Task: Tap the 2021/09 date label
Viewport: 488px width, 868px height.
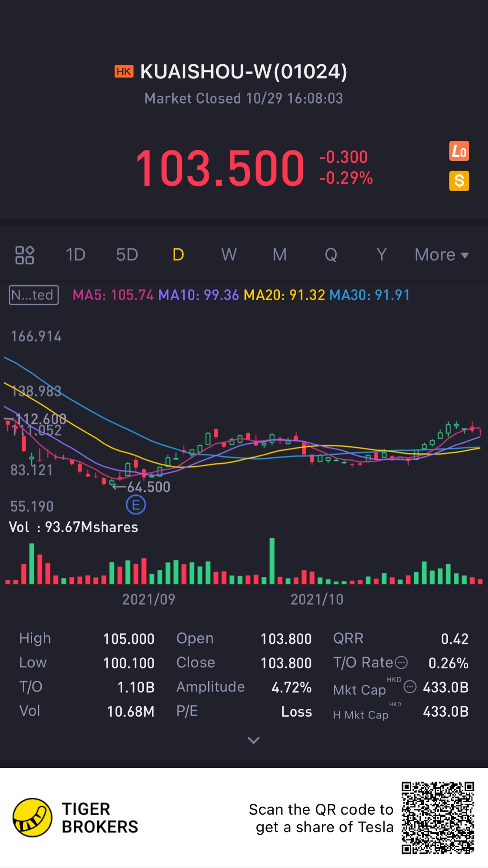Action: coord(148,599)
